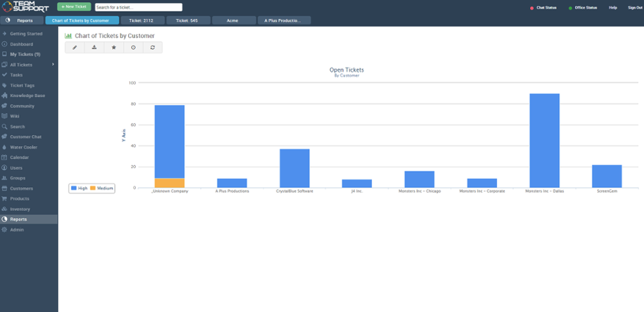Image resolution: width=644 pixels, height=312 pixels.
Task: Expand the All Tickets submenu arrow
Action: pyautogui.click(x=53, y=64)
